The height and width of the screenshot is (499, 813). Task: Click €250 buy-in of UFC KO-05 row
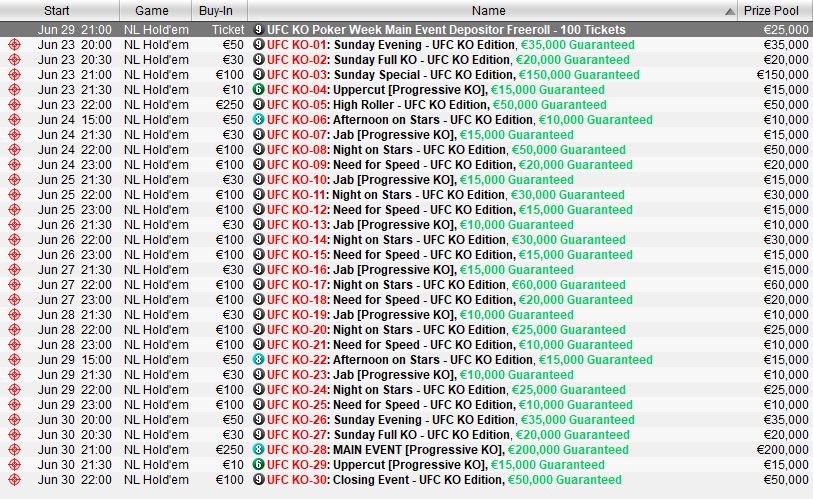click(230, 105)
